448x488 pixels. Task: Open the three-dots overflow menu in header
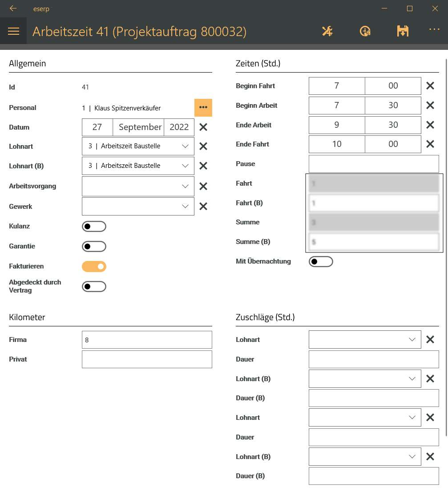point(434,29)
